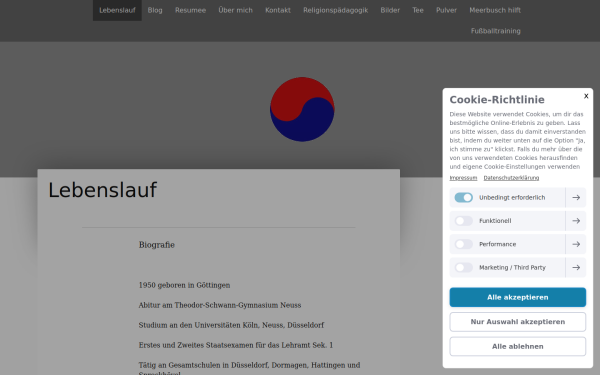The width and height of the screenshot is (600, 375).
Task: Click the yin-yang logo image
Action: click(x=302, y=109)
